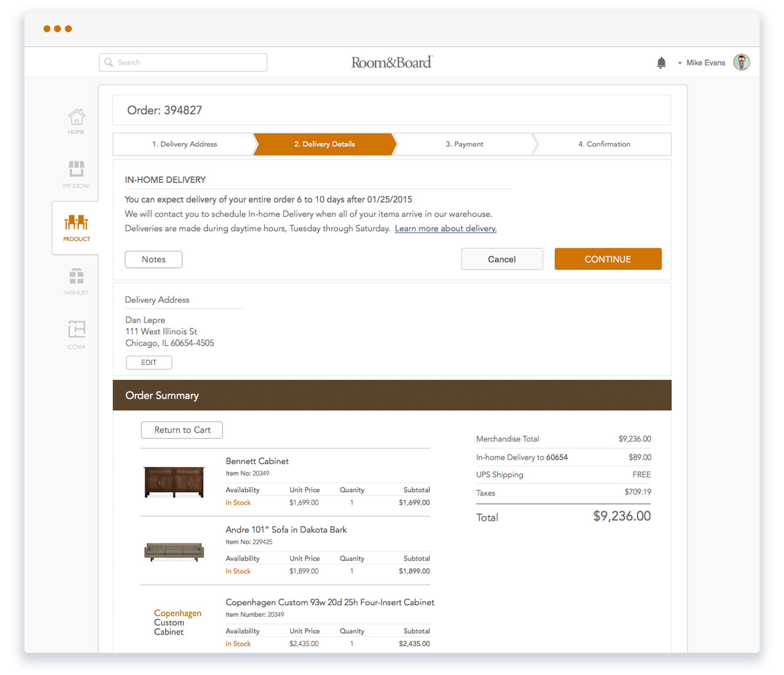The width and height of the screenshot is (784, 675).
Task: Open the Bennett Cabinet thumbnail
Action: 174,482
